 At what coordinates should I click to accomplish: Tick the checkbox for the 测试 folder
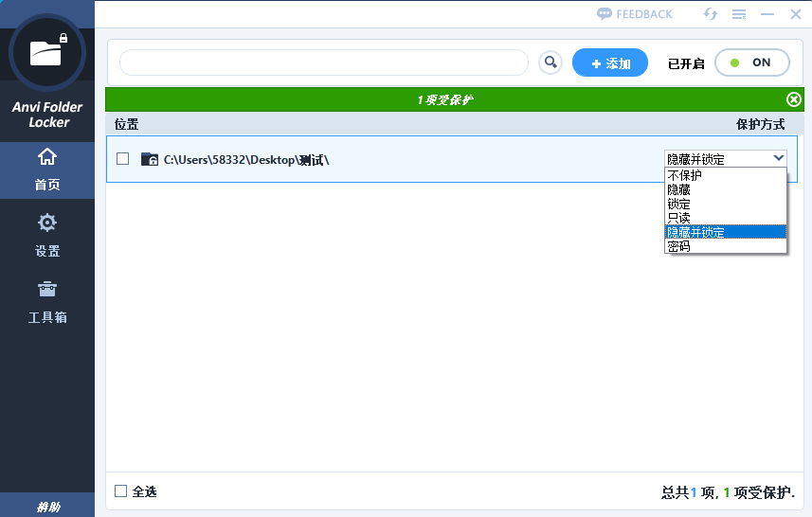pos(123,159)
